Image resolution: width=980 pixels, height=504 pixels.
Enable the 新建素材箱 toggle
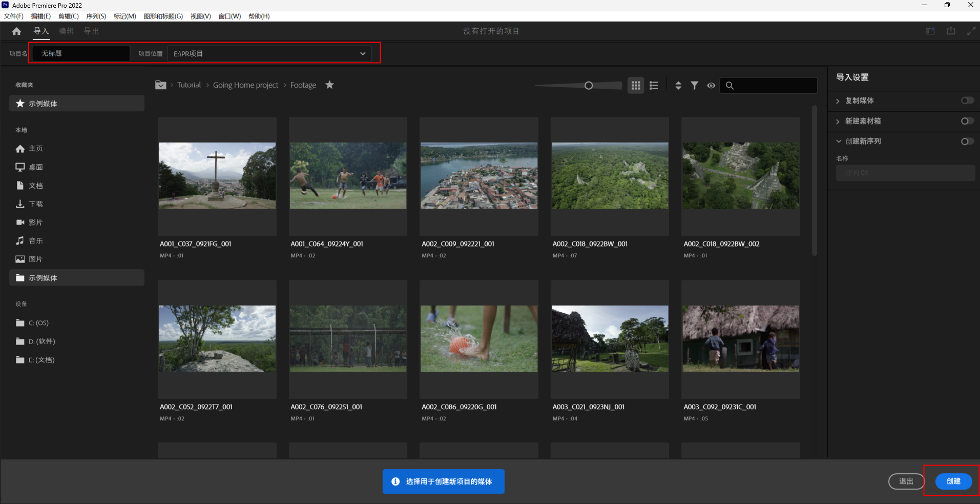point(967,121)
